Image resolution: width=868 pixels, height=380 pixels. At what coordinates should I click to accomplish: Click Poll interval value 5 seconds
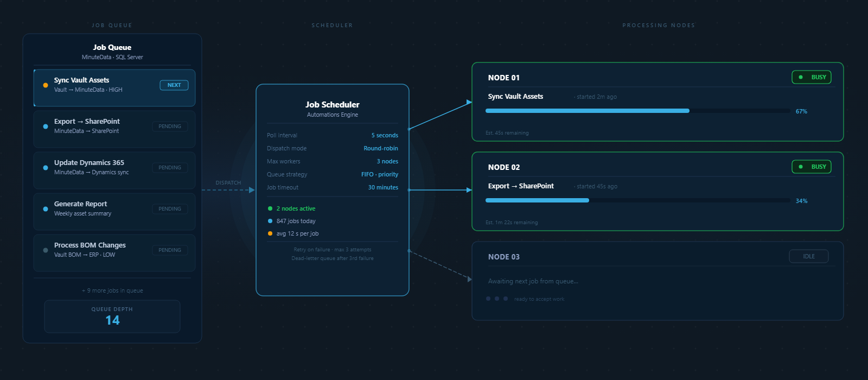[385, 135]
